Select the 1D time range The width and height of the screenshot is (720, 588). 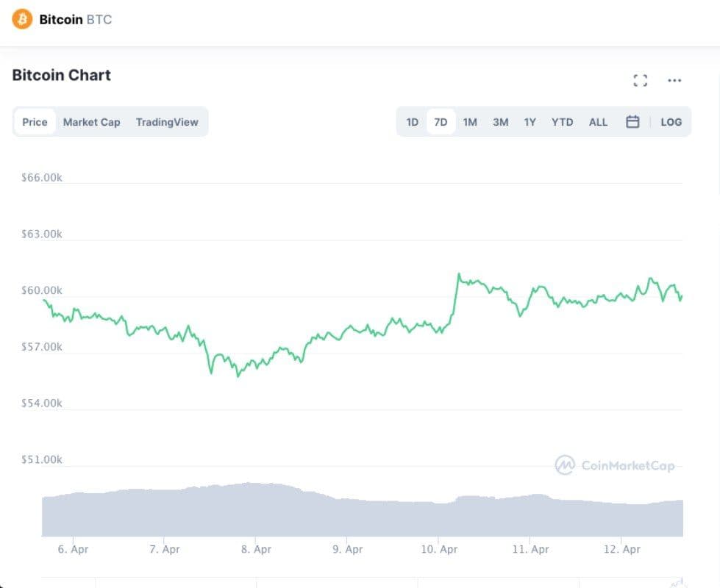coord(413,122)
